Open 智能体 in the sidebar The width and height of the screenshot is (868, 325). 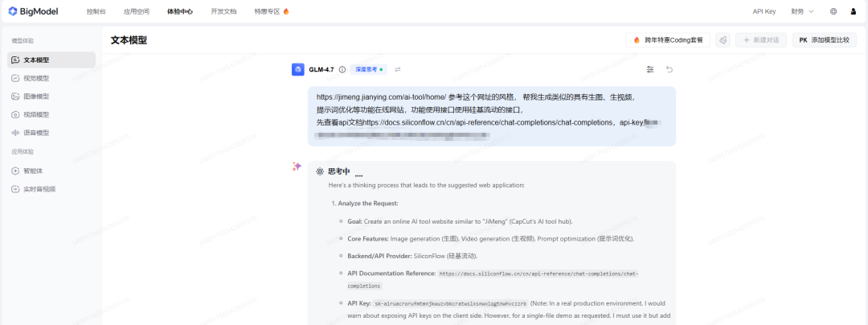tap(51, 171)
